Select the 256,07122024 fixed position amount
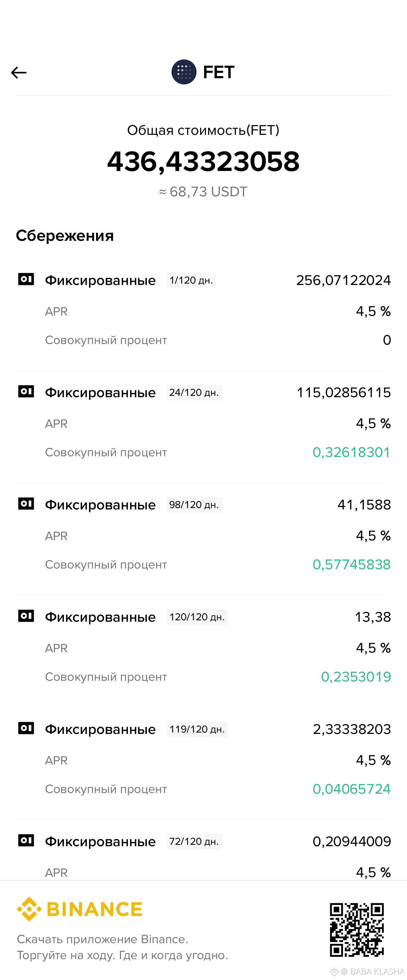Screen dimensions: 407x980 tap(343, 280)
